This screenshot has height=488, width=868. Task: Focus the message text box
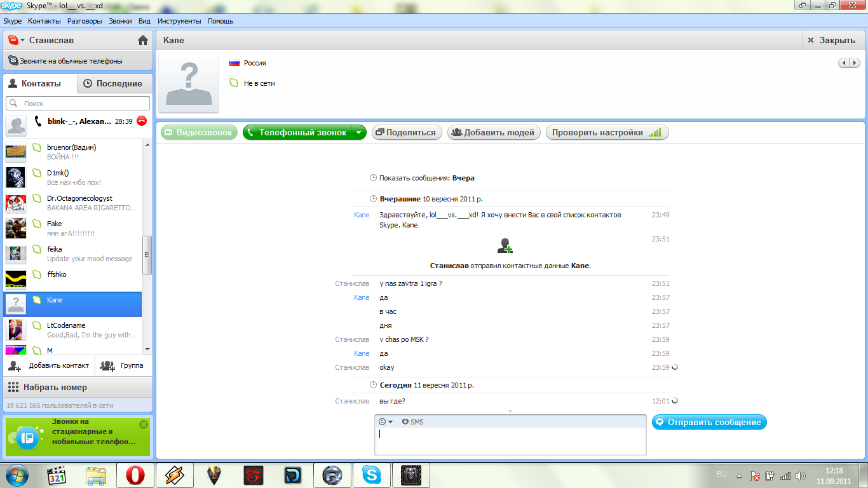(x=510, y=441)
